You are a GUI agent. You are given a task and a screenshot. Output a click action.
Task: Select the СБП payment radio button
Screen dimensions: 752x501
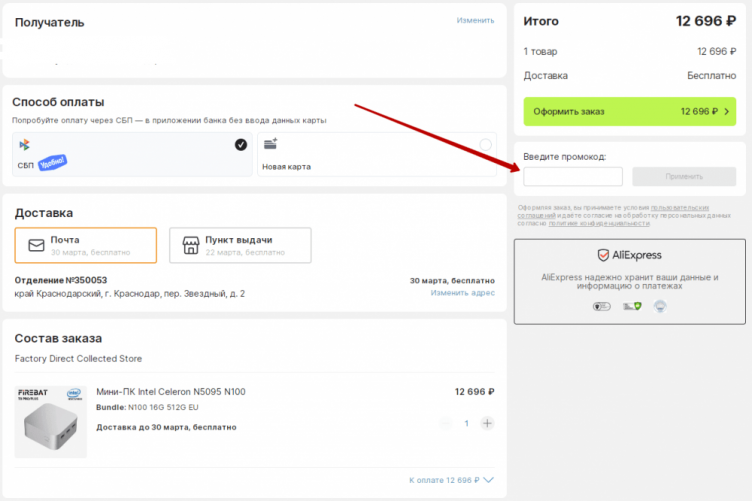(x=241, y=145)
